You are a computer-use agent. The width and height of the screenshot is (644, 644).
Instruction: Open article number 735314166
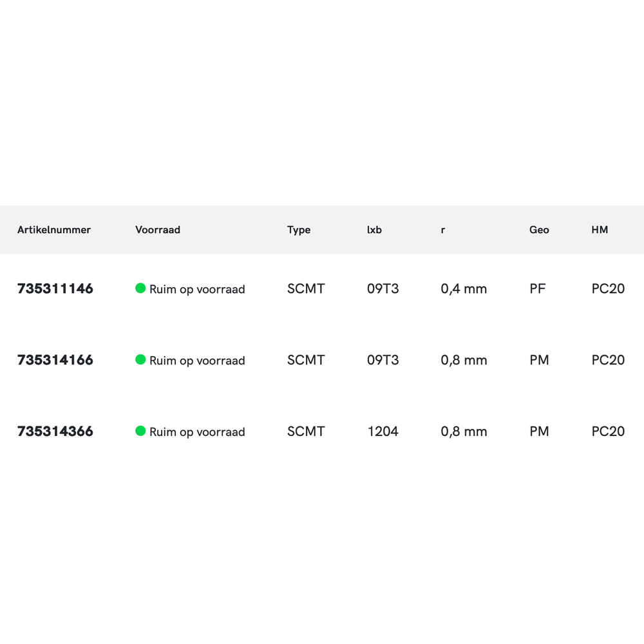[55, 360]
